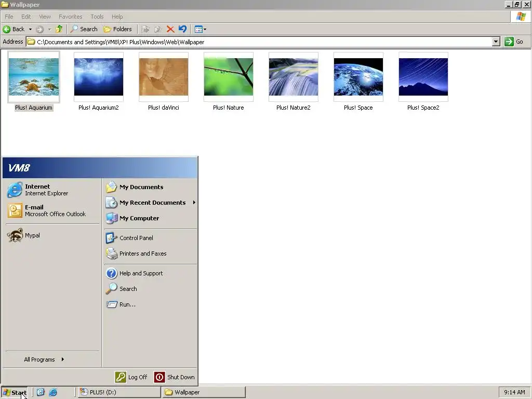Select the Plus! Space2 thumbnail
Image resolution: width=532 pixels, height=399 pixels.
(x=423, y=77)
